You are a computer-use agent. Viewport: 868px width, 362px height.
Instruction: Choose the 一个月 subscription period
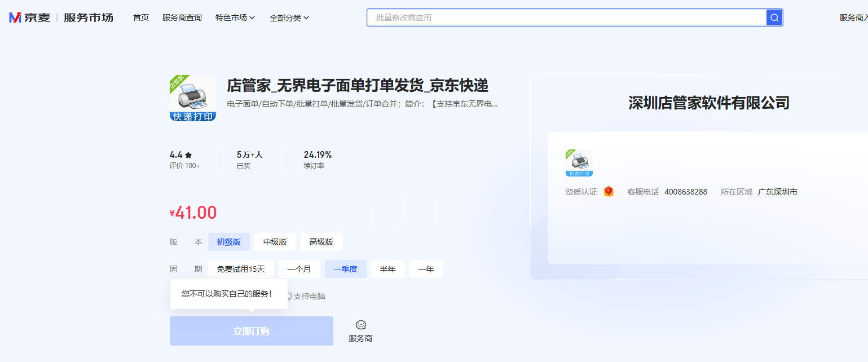click(299, 269)
